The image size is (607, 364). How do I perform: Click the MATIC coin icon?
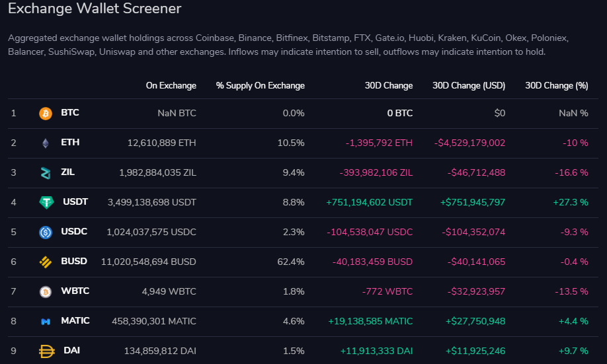pos(46,322)
